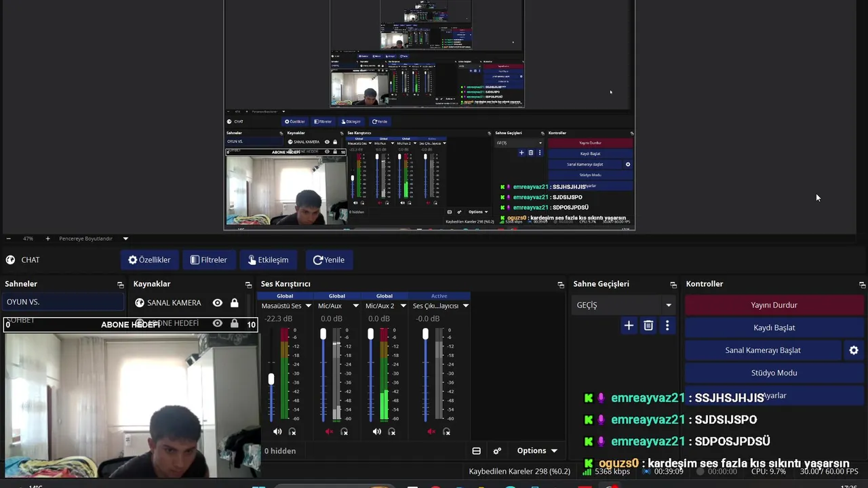868x488 pixels.
Task: Open advanced audio properties gears icon
Action: point(497,451)
